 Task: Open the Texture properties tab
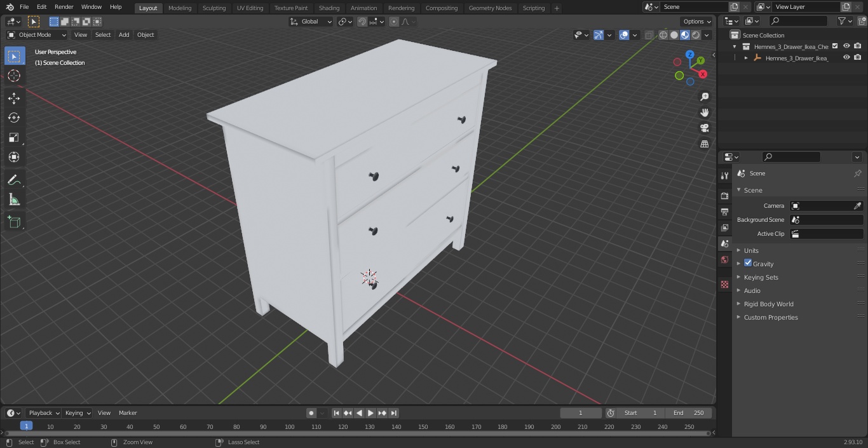click(x=724, y=284)
